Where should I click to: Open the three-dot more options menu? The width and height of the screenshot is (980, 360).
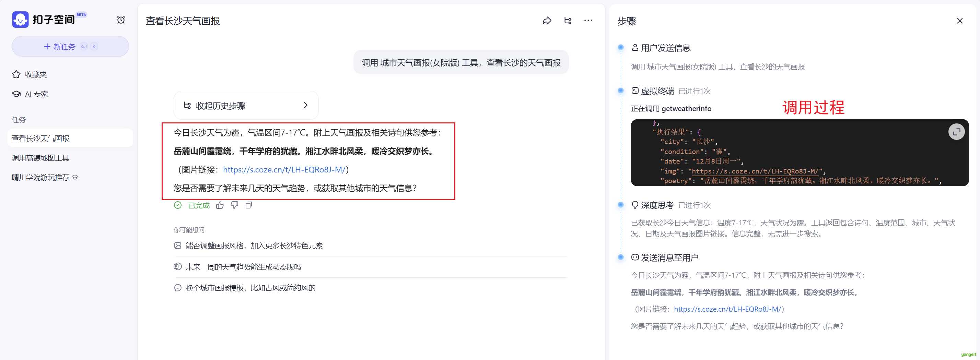(x=588, y=21)
